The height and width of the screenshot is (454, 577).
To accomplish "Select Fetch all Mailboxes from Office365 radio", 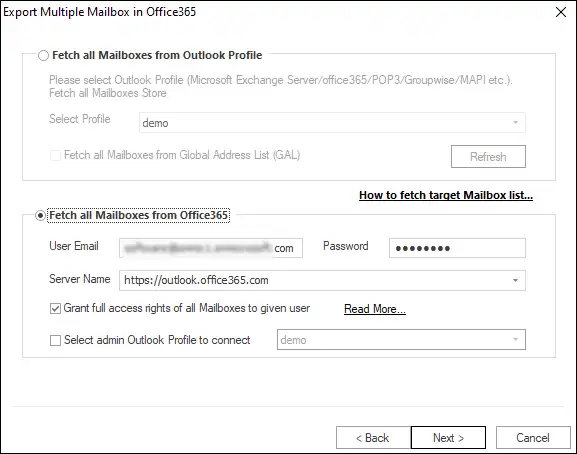I will [40, 216].
